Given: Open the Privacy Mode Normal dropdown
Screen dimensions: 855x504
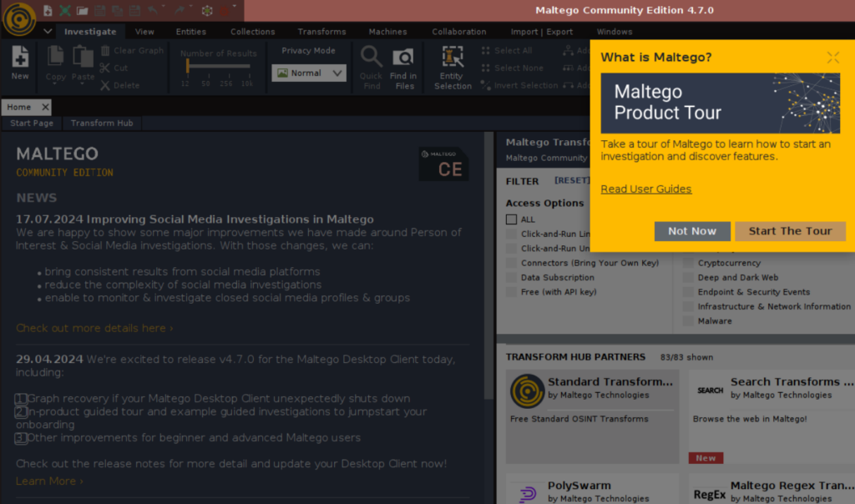Looking at the screenshot, I should 309,73.
